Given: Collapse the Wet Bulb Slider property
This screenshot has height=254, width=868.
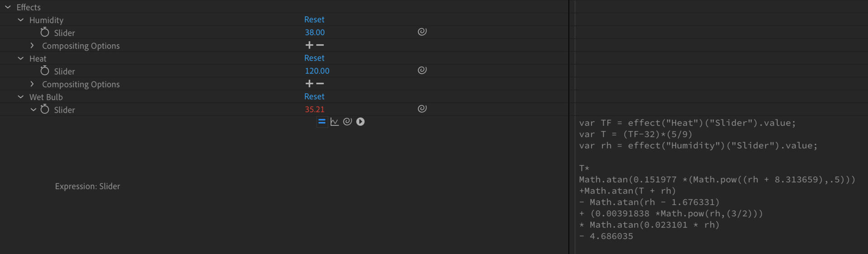Looking at the screenshot, I should click(x=33, y=109).
